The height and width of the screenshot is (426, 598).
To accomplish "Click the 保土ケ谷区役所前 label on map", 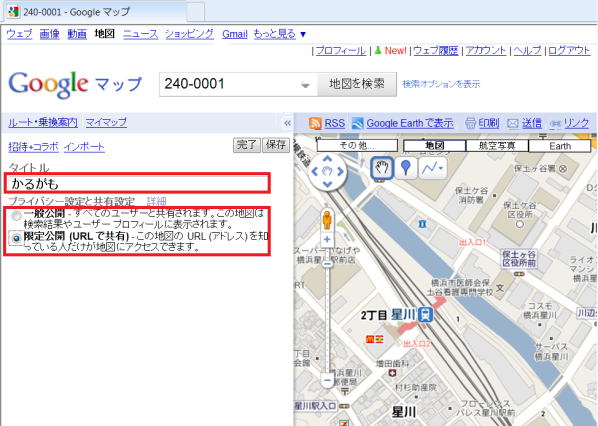I will tap(519, 258).
